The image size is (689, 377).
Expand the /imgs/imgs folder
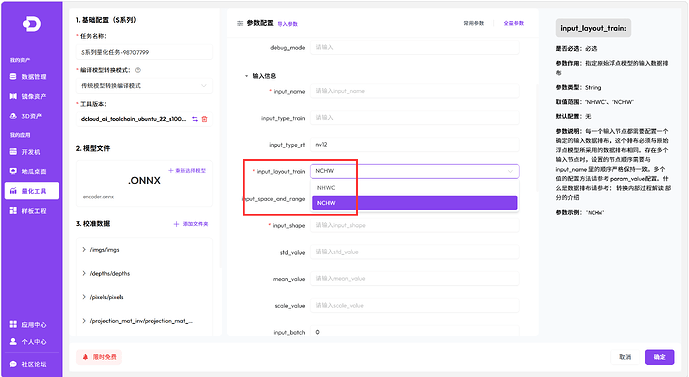click(84, 250)
